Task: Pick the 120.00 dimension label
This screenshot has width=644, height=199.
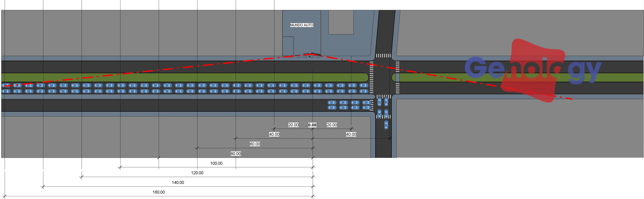Action: (x=197, y=173)
